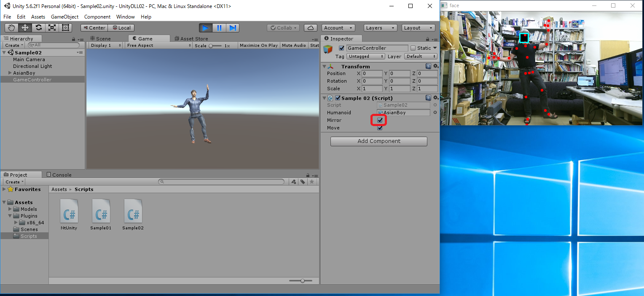Open the Tag Untagged dropdown
644x296 pixels.
coord(365,57)
